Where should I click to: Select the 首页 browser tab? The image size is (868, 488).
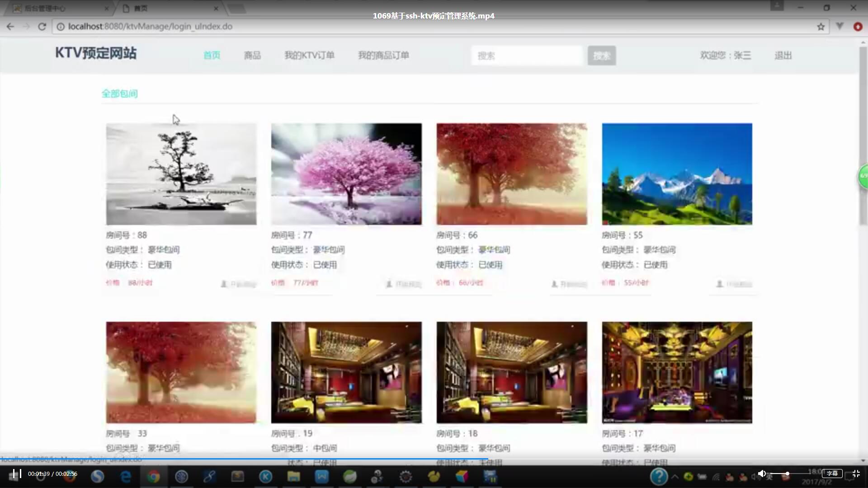[x=167, y=8]
